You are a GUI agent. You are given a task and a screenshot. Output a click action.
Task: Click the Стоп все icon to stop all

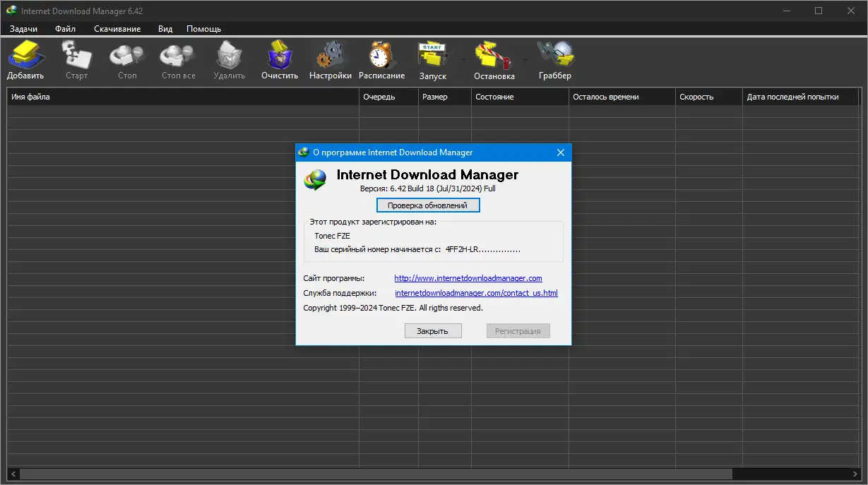pos(177,59)
